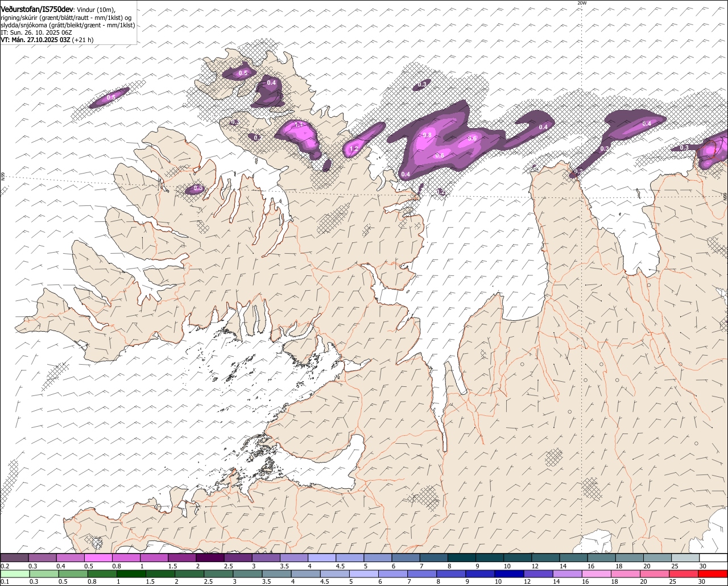Select the initial time line "IT: Sun. 26. 10. 2025 06Z"
Image resolution: width=728 pixels, height=586 pixels.
pos(36,32)
